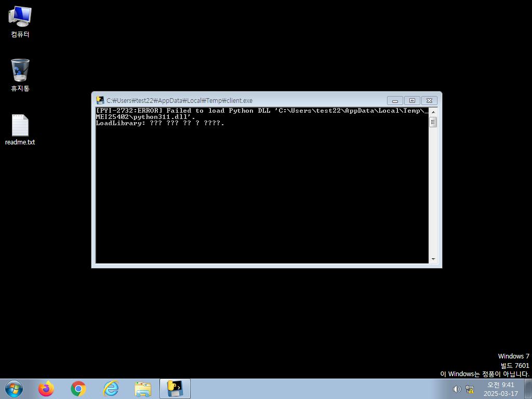This screenshot has height=399, width=532.
Task: Click the console scrollbar up arrow
Action: pos(433,112)
